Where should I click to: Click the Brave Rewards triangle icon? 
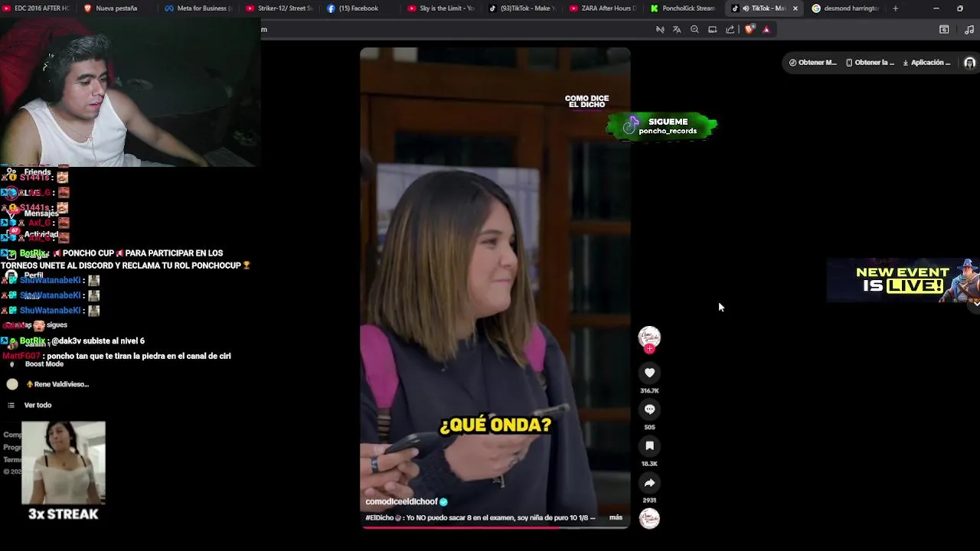pos(766,29)
